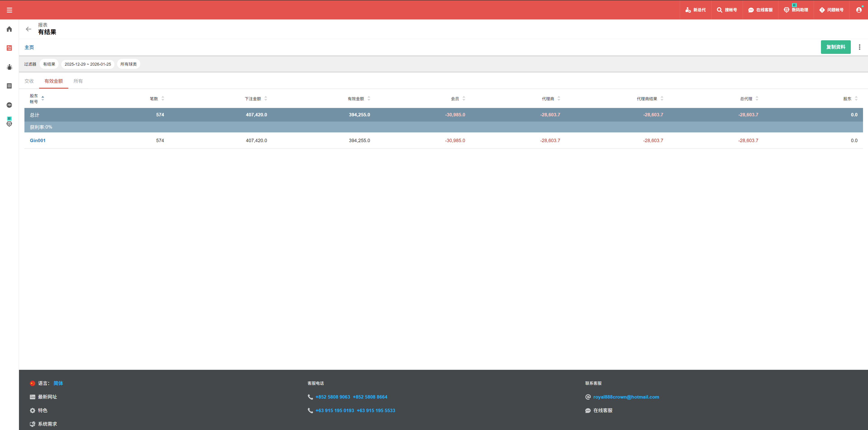Open the Gin001 account link

click(x=37, y=140)
